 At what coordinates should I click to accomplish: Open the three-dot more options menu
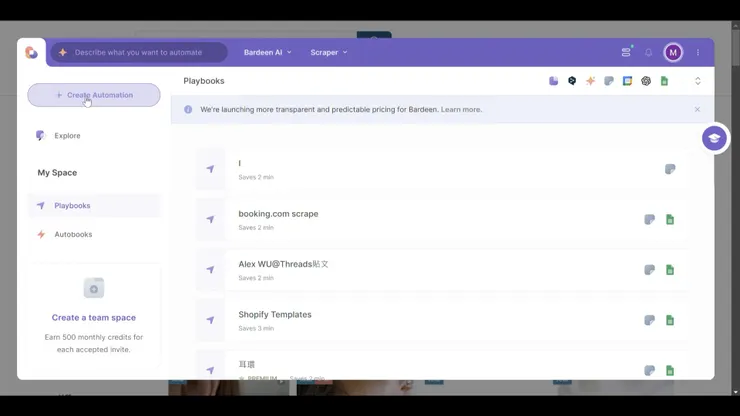(698, 52)
